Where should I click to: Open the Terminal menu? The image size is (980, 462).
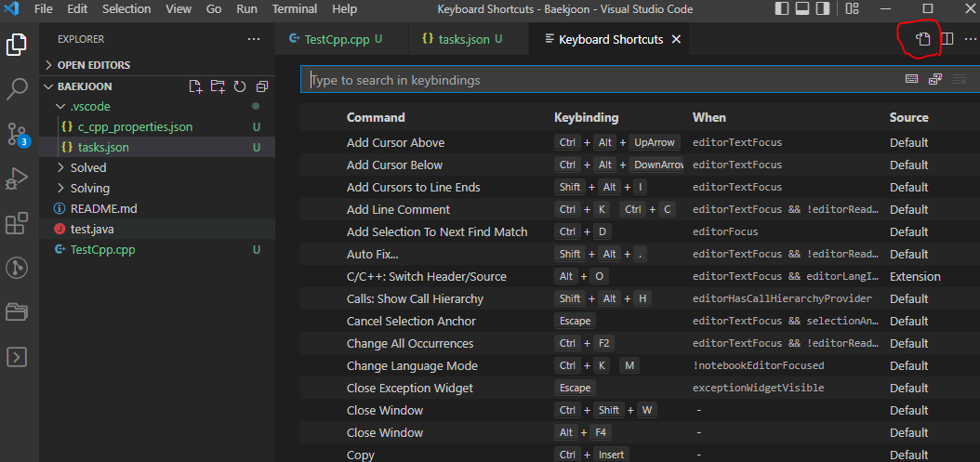[295, 8]
